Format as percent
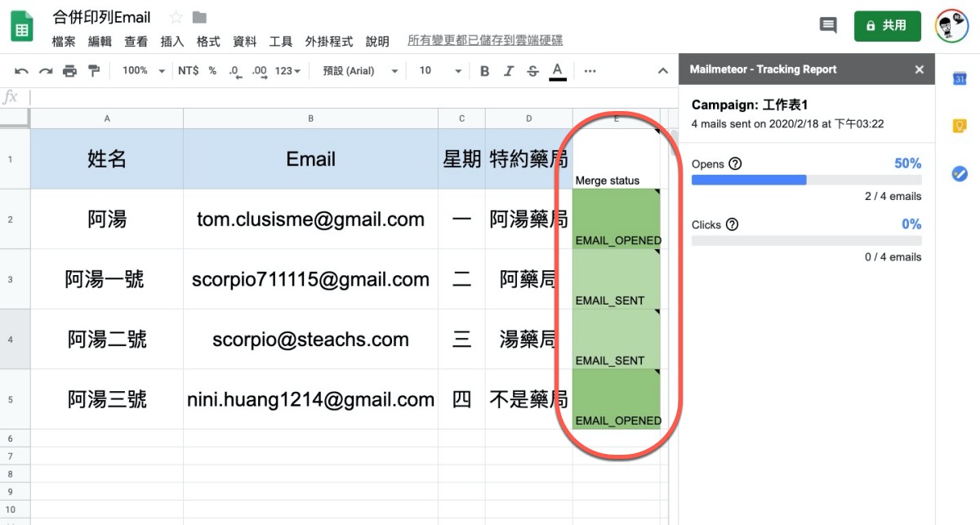 (x=212, y=71)
